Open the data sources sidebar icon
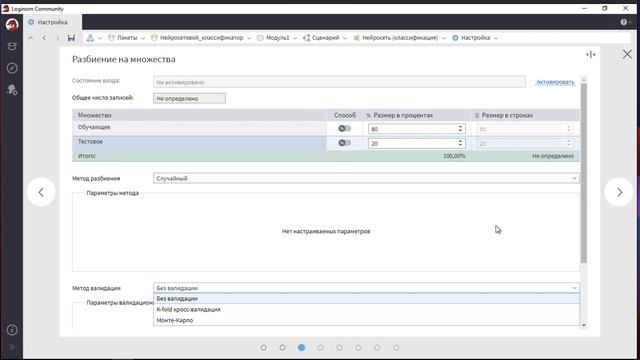640x360 pixels. pyautogui.click(x=12, y=46)
